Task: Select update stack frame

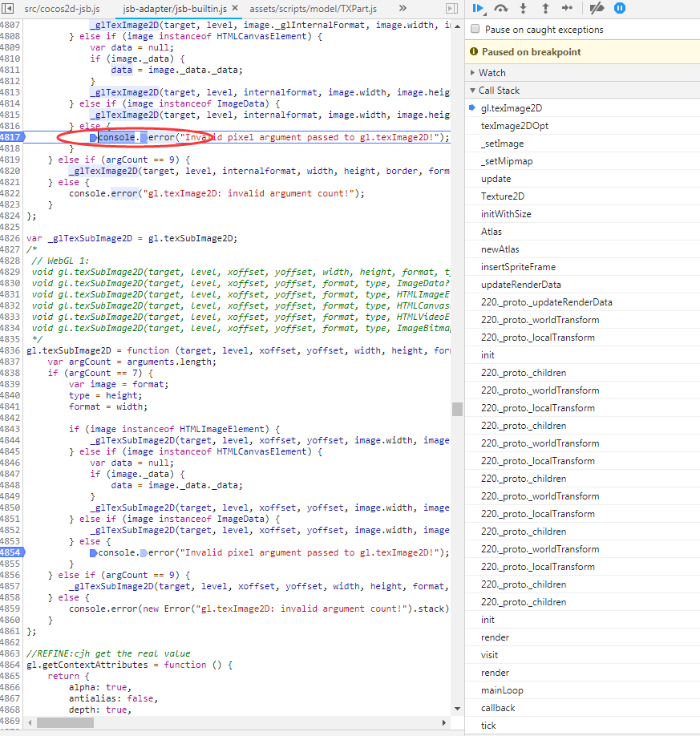Action: (582, 179)
